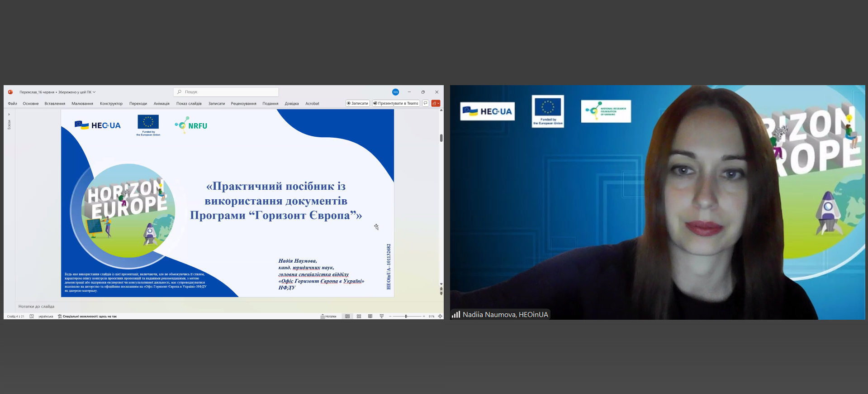The width and height of the screenshot is (868, 394).
Task: Select the Funded by European Union logo on slide
Action: click(148, 125)
